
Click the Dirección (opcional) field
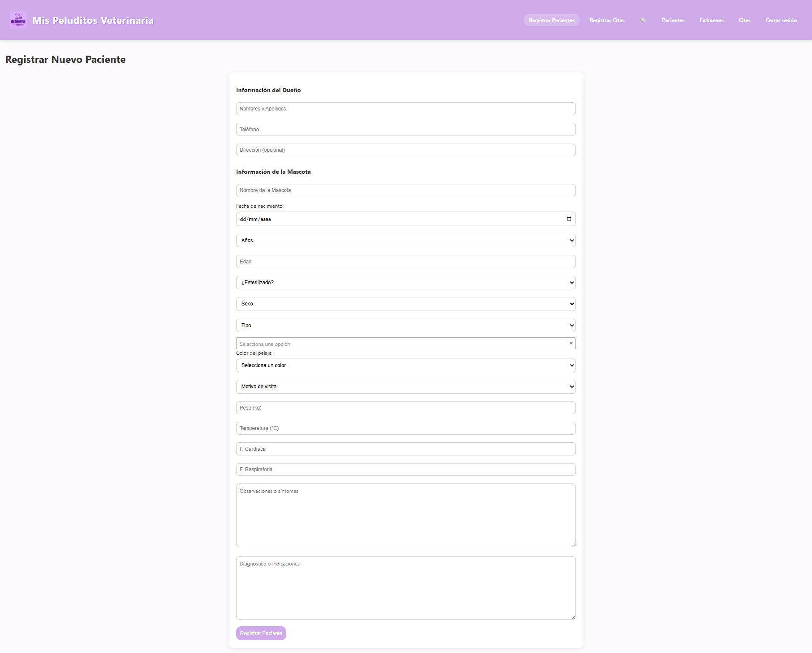pyautogui.click(x=406, y=150)
